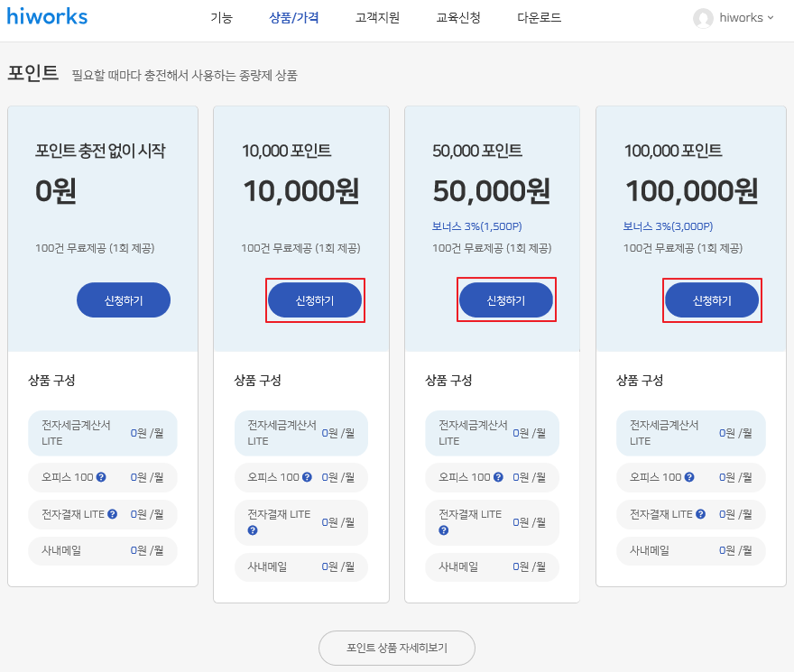Image resolution: width=794 pixels, height=672 pixels.
Task: Open the 기능 menu
Action: tap(221, 18)
